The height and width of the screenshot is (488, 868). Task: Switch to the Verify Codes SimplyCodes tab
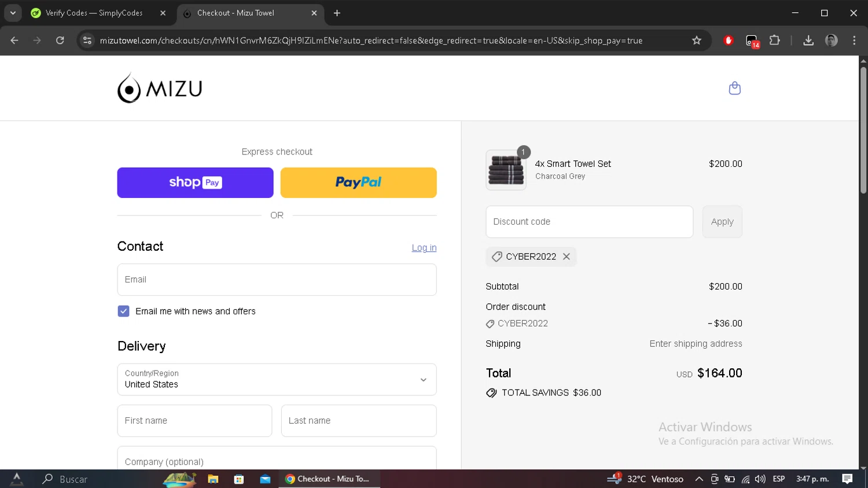pyautogui.click(x=94, y=13)
